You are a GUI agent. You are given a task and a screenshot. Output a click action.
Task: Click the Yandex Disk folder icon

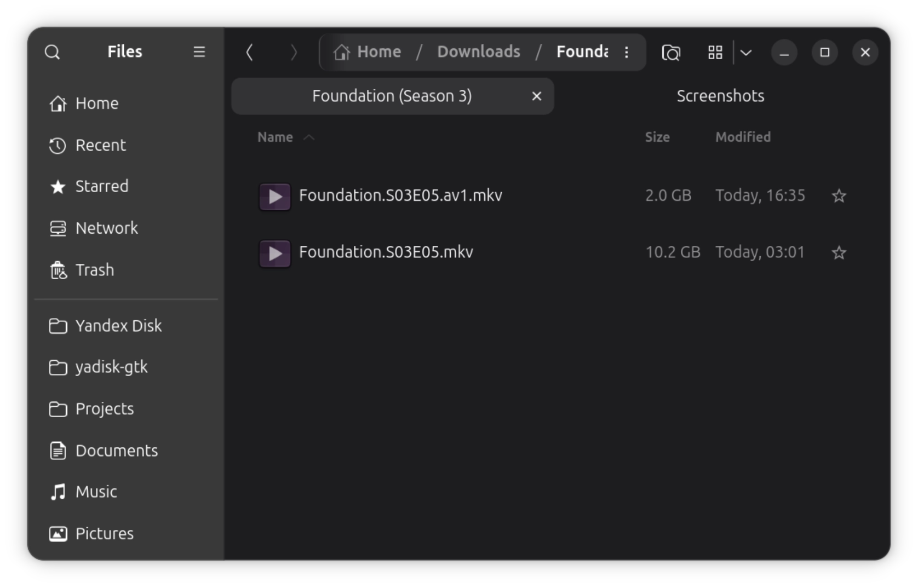(58, 326)
